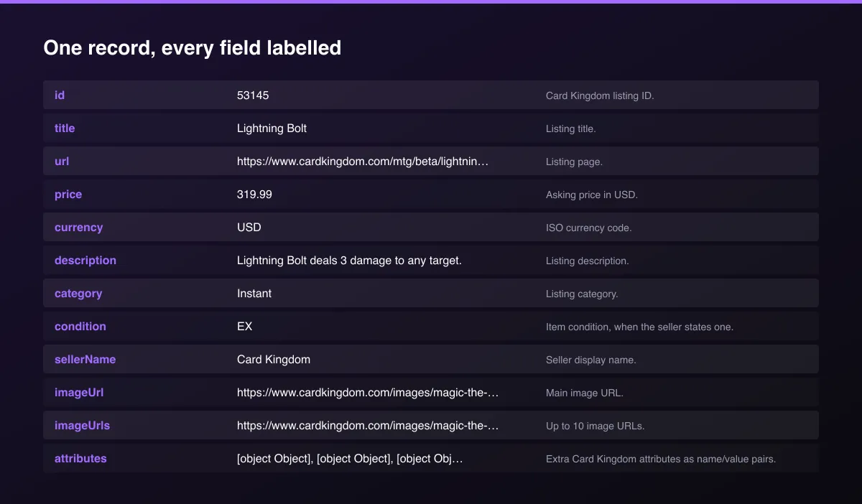Click the 'Instant' category value
The width and height of the screenshot is (862, 504).
pos(254,293)
